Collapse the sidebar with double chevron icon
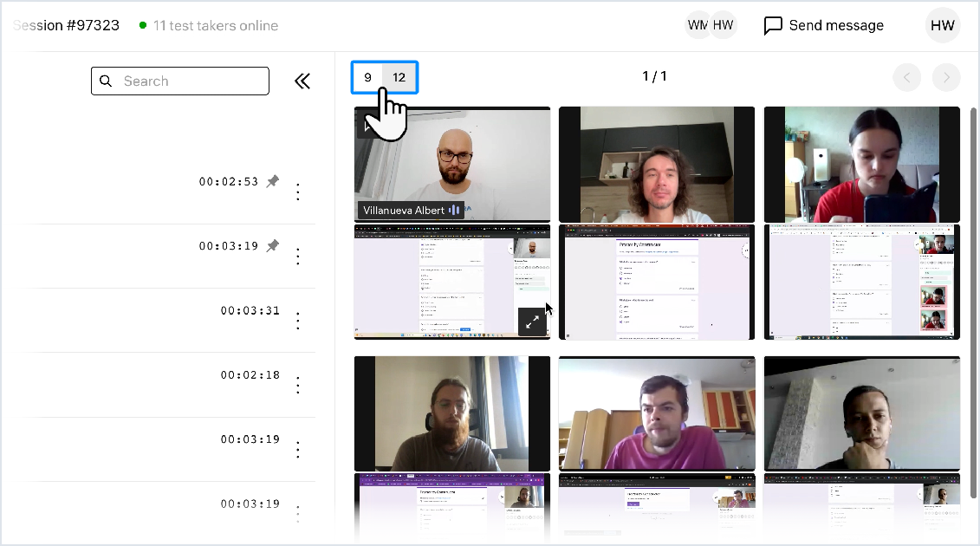This screenshot has width=980, height=546. tap(302, 81)
